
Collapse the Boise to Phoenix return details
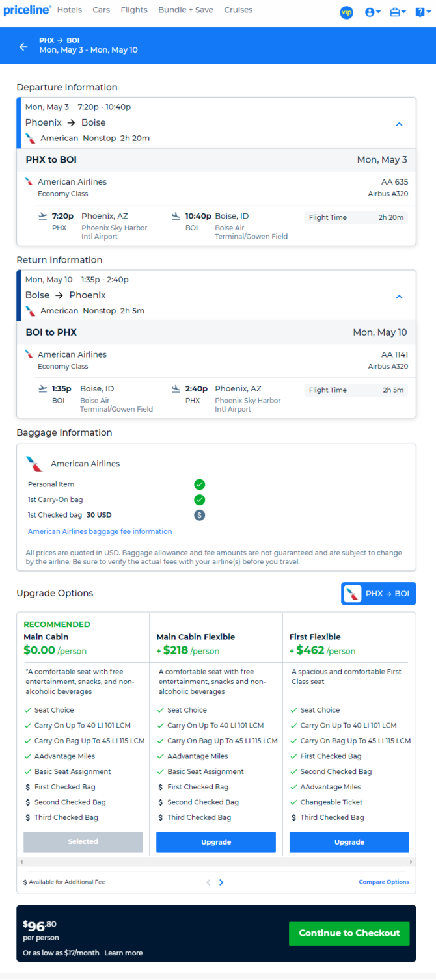pyautogui.click(x=400, y=297)
